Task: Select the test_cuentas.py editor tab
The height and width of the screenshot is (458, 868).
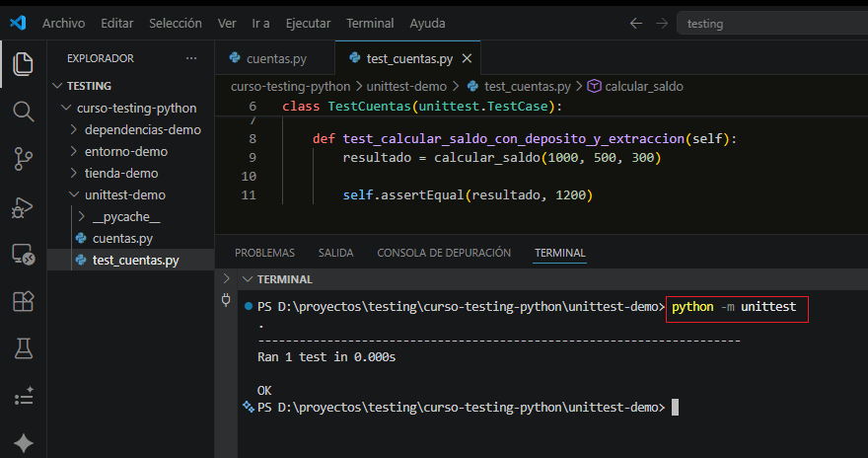Action: (x=407, y=58)
